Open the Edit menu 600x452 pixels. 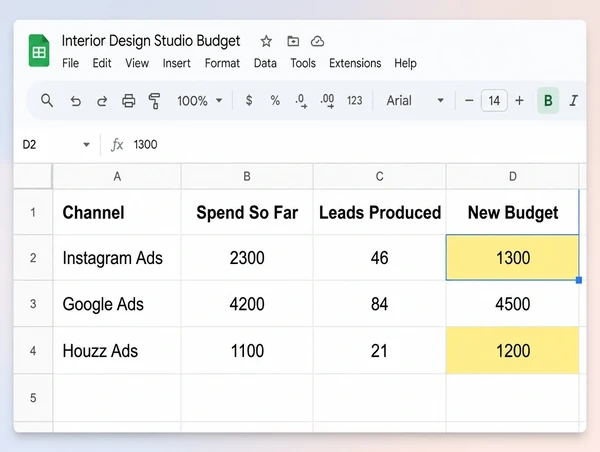(x=102, y=63)
